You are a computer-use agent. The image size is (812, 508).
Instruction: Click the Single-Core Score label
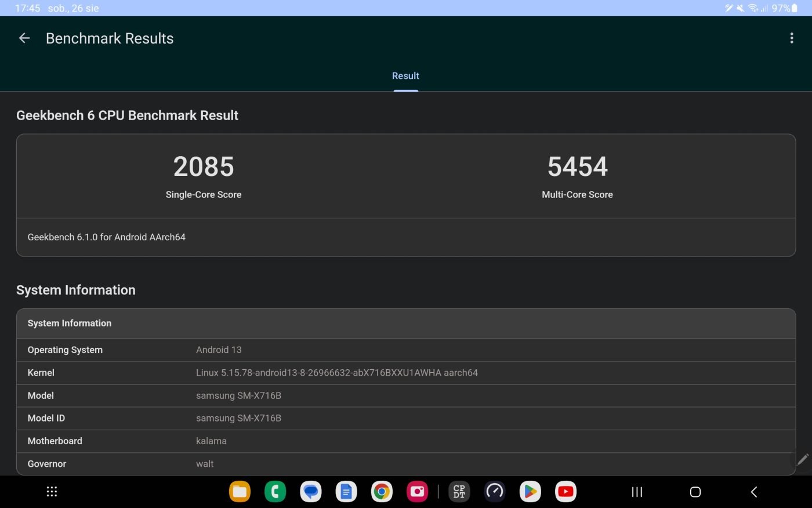click(204, 194)
